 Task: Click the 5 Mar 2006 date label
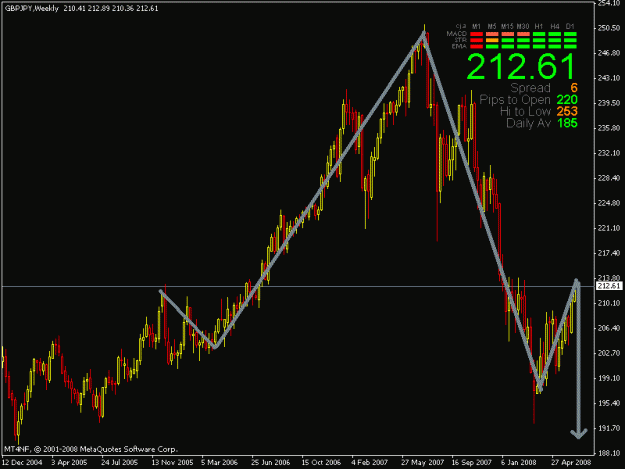219,463
